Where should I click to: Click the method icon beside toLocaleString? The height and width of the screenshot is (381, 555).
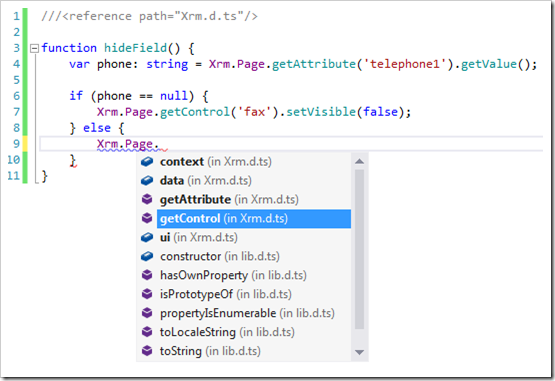[147, 332]
